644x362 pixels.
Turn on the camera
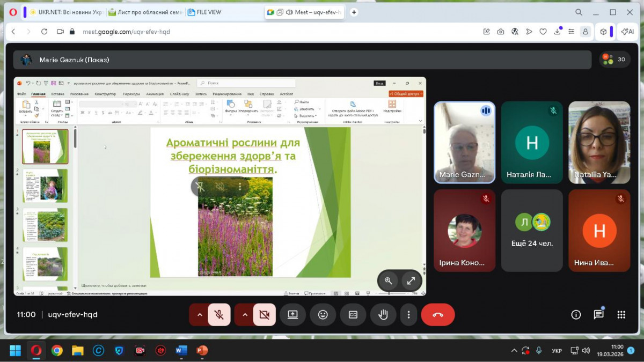[x=264, y=315]
